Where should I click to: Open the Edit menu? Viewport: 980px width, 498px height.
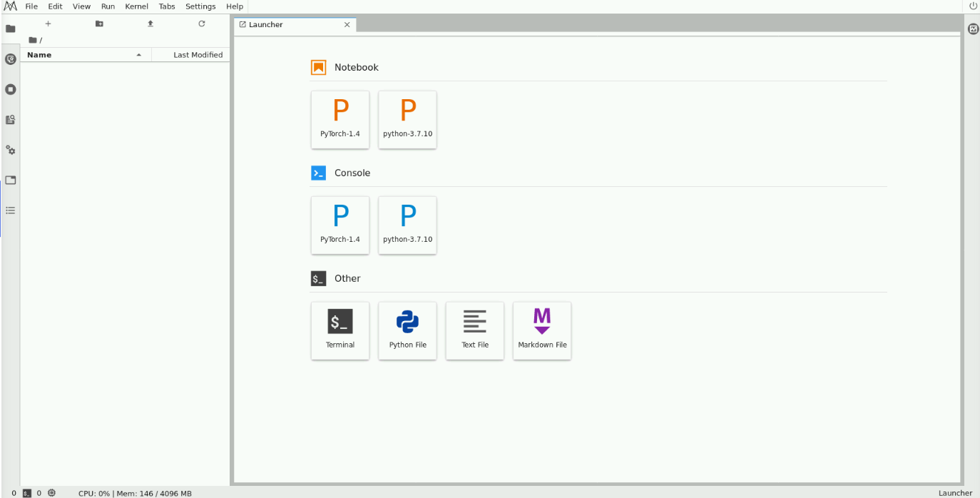pos(56,6)
